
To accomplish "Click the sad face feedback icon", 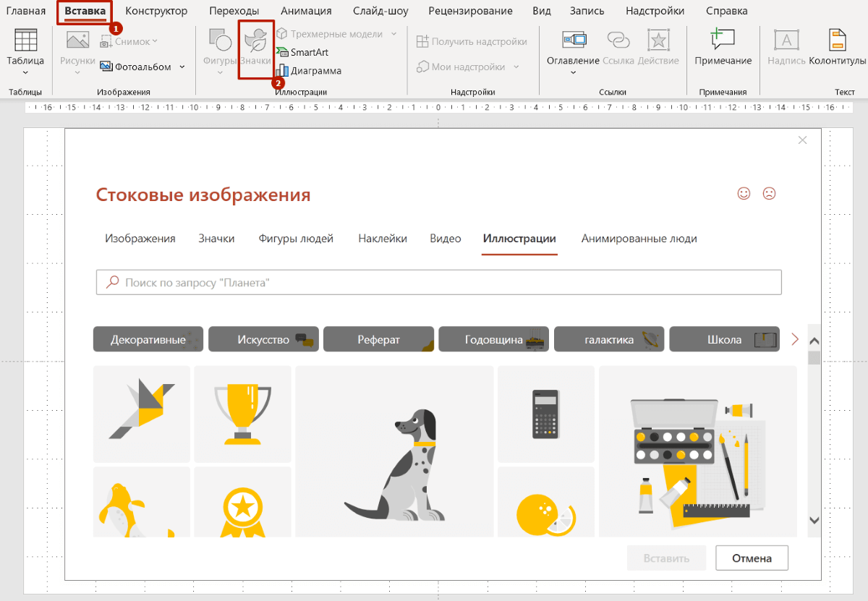I will coord(769,193).
